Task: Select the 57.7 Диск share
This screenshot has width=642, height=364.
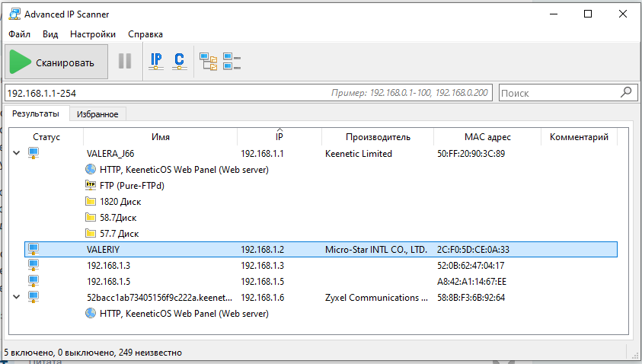Action: coord(119,233)
